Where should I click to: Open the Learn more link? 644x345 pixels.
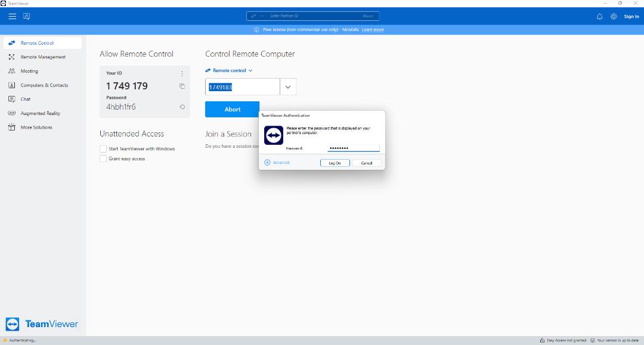(x=373, y=30)
